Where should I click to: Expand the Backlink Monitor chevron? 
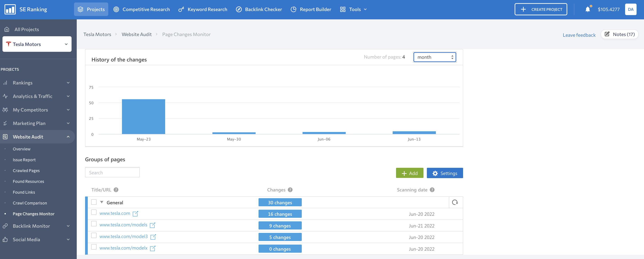click(68, 226)
